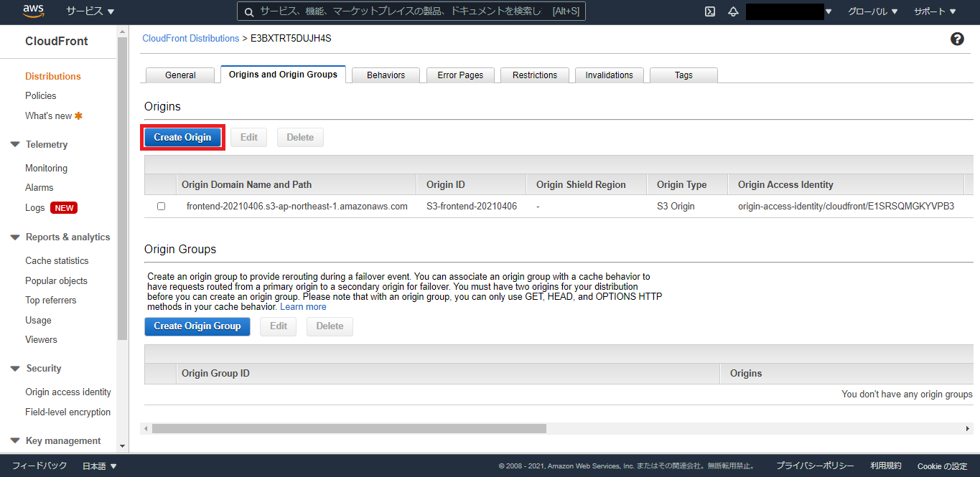980x477 pixels.
Task: Click the フィードバック feedback link
Action: pyautogui.click(x=39, y=466)
